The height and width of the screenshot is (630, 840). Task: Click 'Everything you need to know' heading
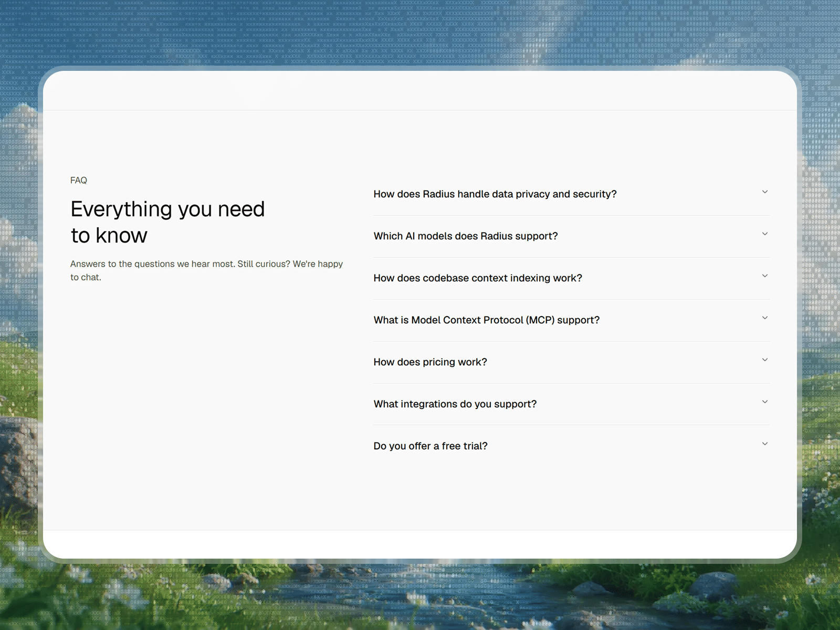pos(168,222)
